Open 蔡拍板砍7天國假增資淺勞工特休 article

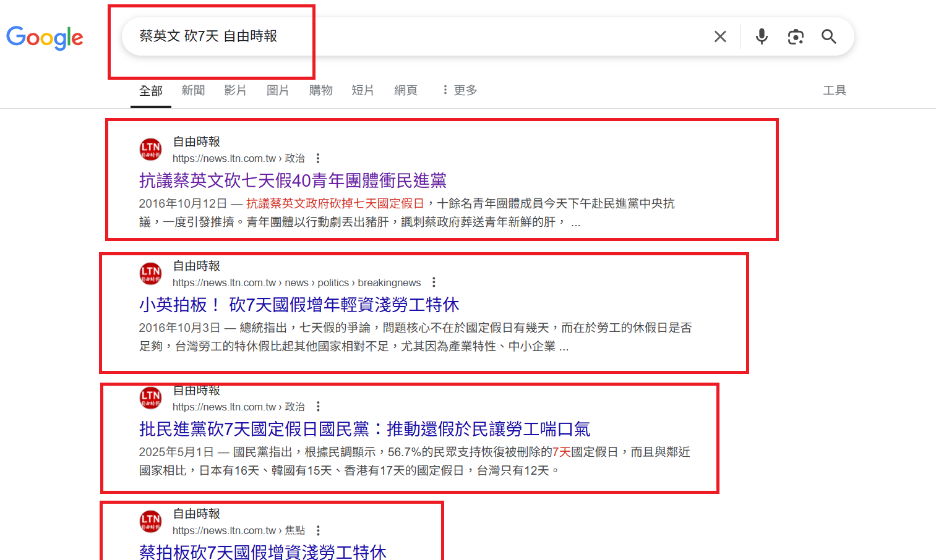[x=263, y=552]
